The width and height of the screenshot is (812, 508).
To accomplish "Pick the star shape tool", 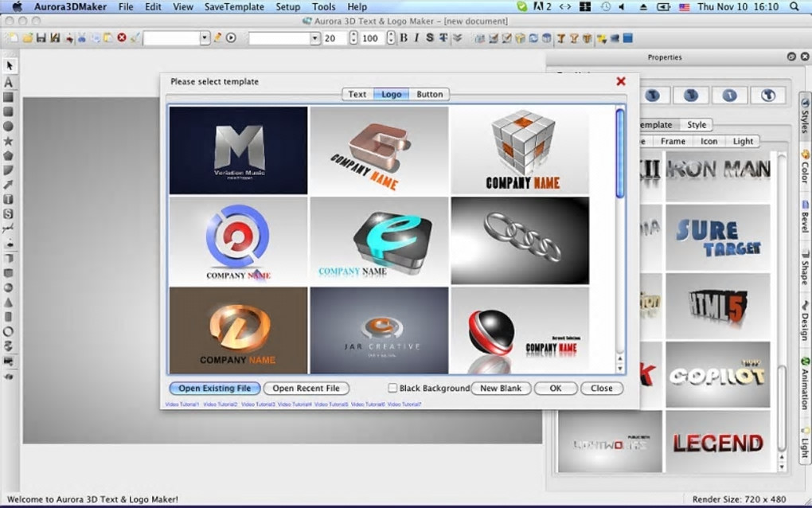I will (9, 141).
